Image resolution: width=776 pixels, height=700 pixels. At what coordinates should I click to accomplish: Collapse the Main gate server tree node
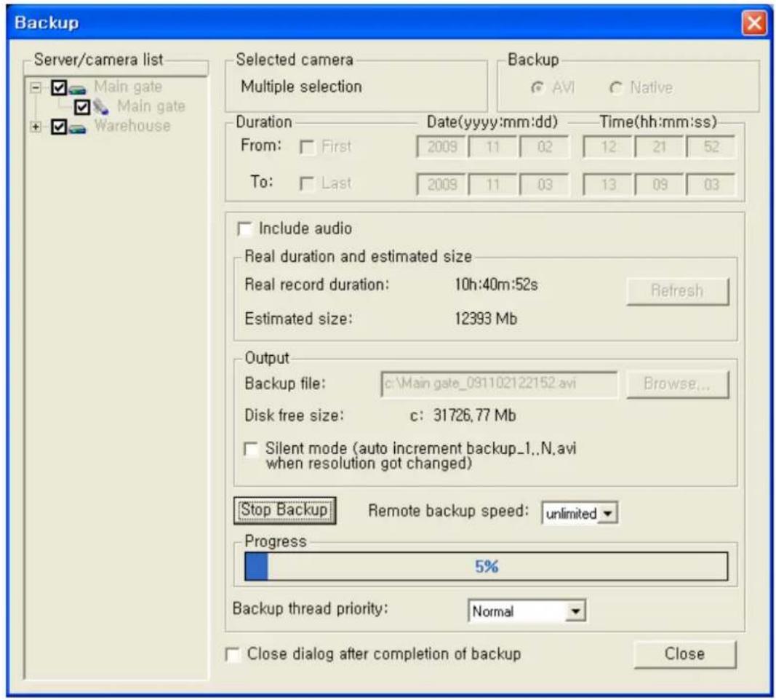click(36, 87)
